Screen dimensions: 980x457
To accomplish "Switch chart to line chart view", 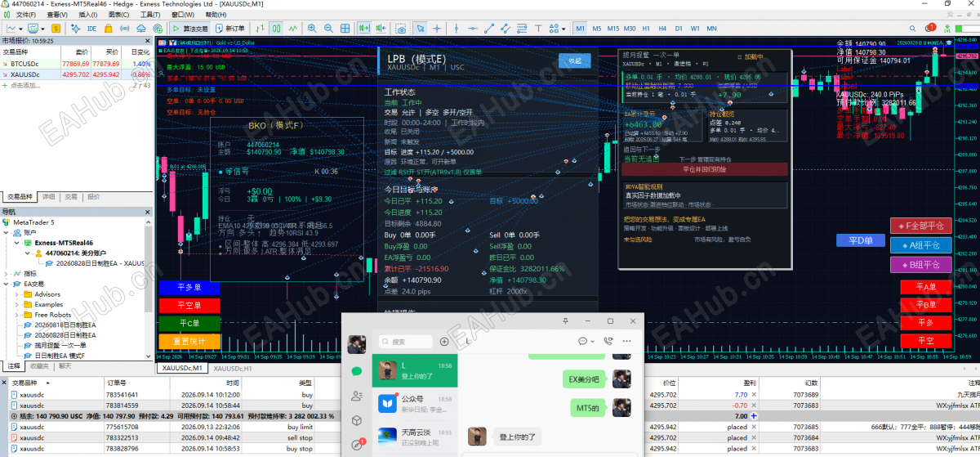I will (293, 29).
